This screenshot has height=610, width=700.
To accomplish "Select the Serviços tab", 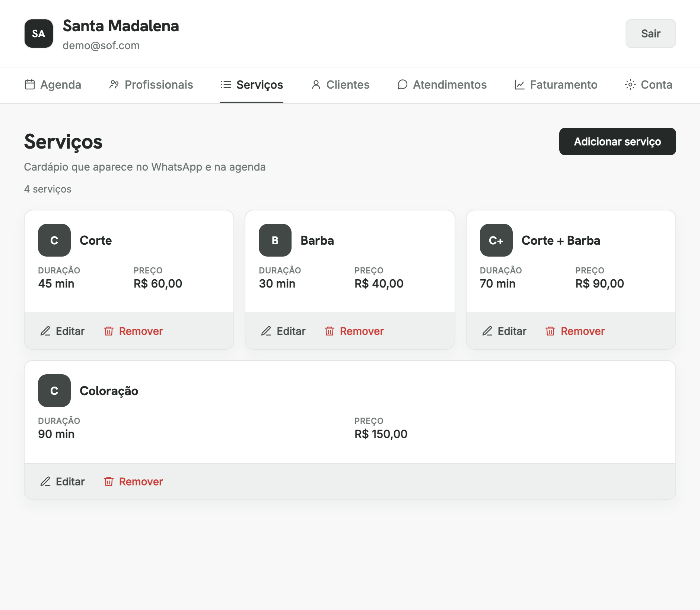I will click(x=252, y=85).
